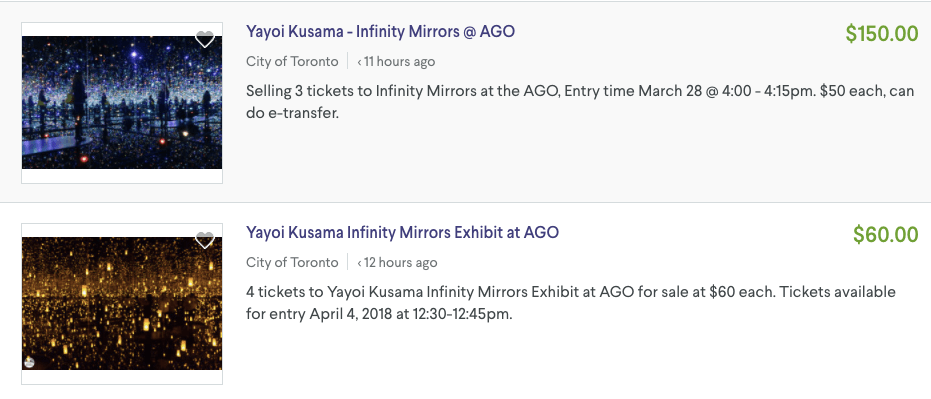Click white strip beneath the blue mirror thumbnail

click(122, 176)
